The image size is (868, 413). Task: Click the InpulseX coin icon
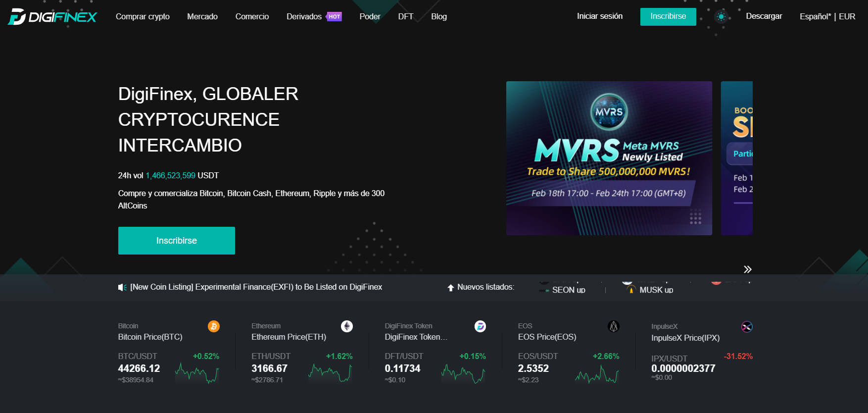pyautogui.click(x=747, y=327)
